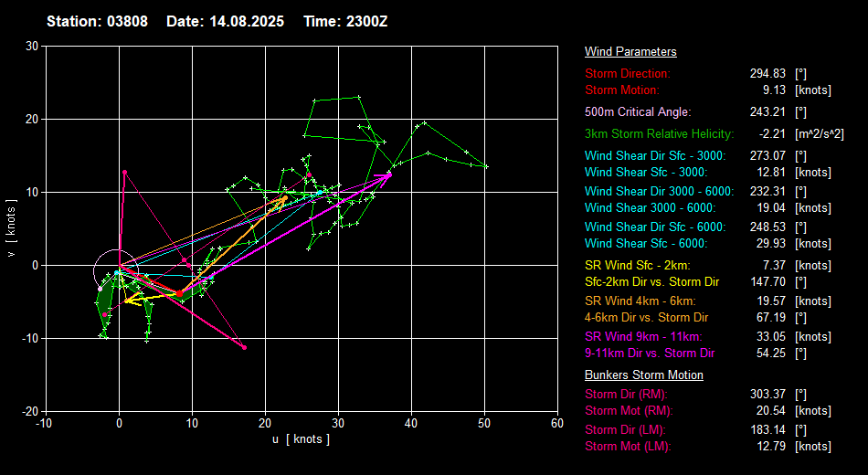Click the Storm Motion value 9.13

[x=774, y=90]
